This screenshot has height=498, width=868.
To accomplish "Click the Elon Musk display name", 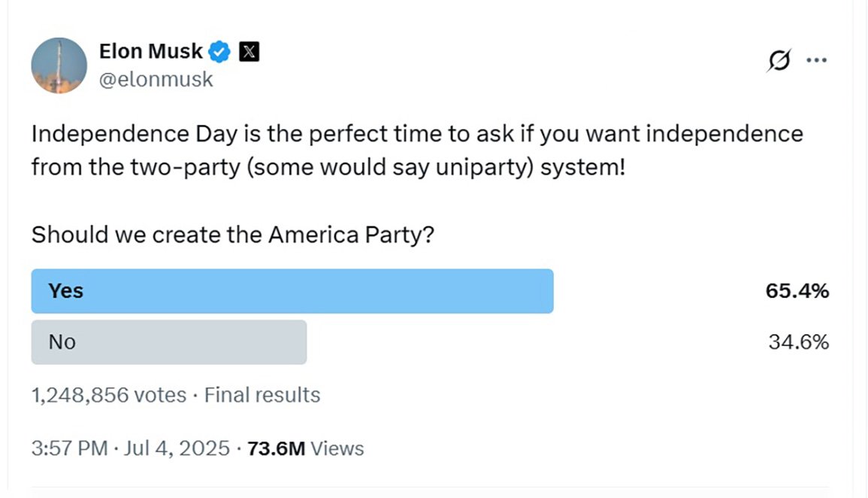I will pos(150,51).
